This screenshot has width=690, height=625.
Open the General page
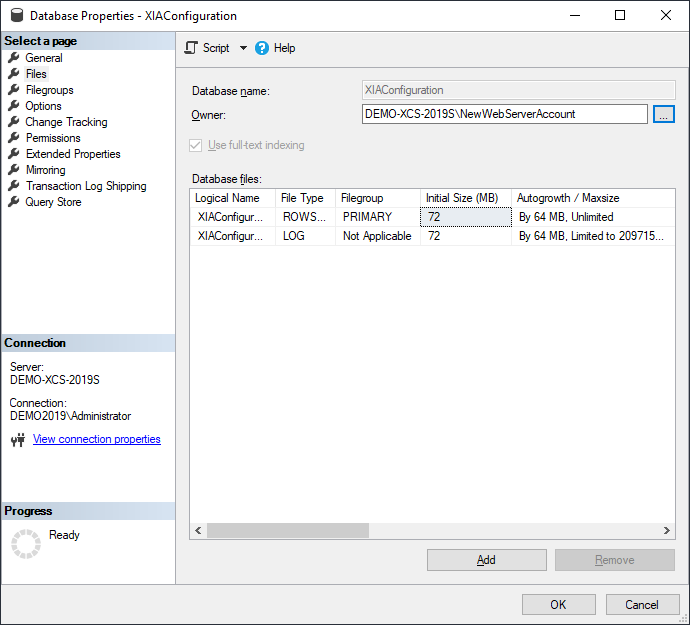tap(44, 58)
